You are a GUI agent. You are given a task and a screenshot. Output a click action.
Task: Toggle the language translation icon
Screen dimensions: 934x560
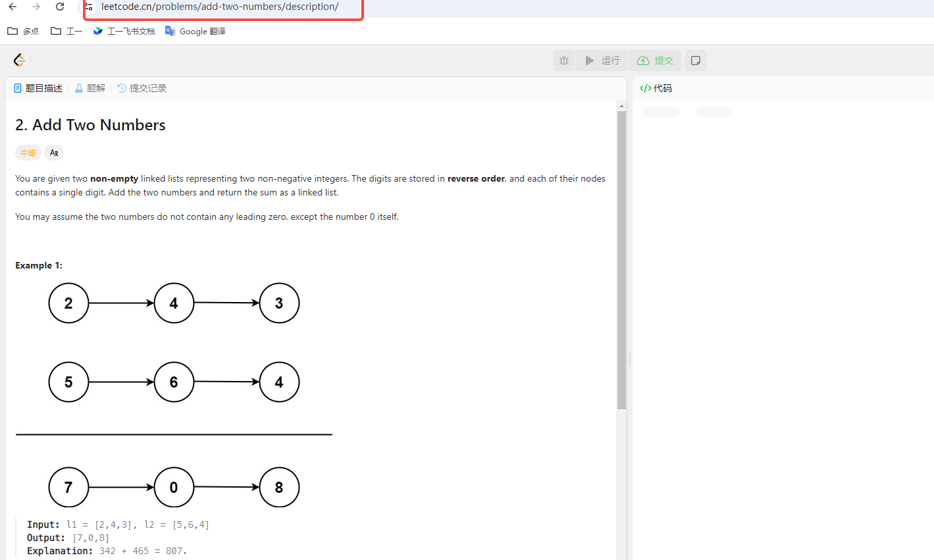coord(54,153)
